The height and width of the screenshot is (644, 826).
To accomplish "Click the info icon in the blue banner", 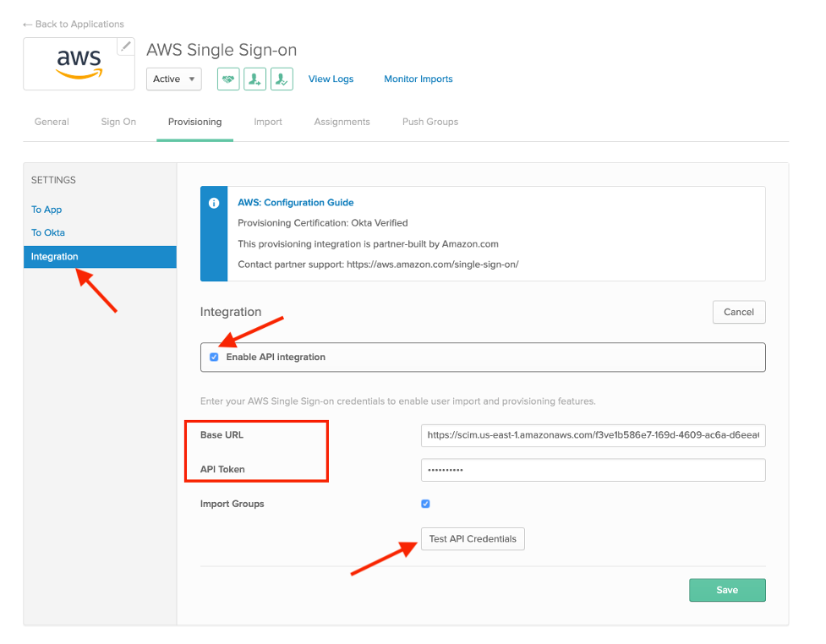I will point(213,203).
